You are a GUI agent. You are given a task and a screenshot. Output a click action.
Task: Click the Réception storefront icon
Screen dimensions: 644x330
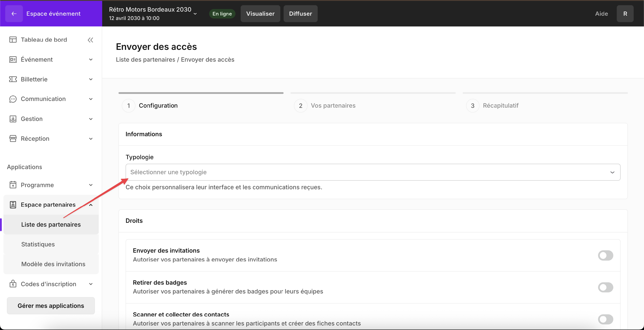13,139
